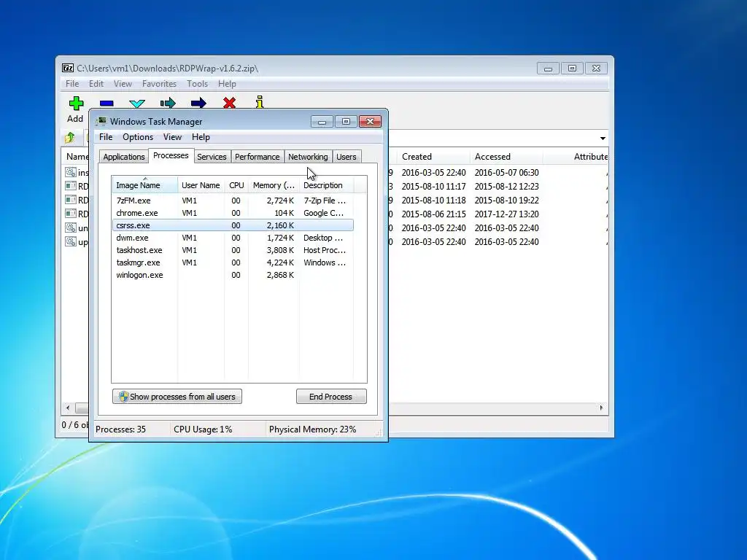Open the Help menu in 7-Zip
Viewport: 747px width, 560px height.
pos(227,84)
